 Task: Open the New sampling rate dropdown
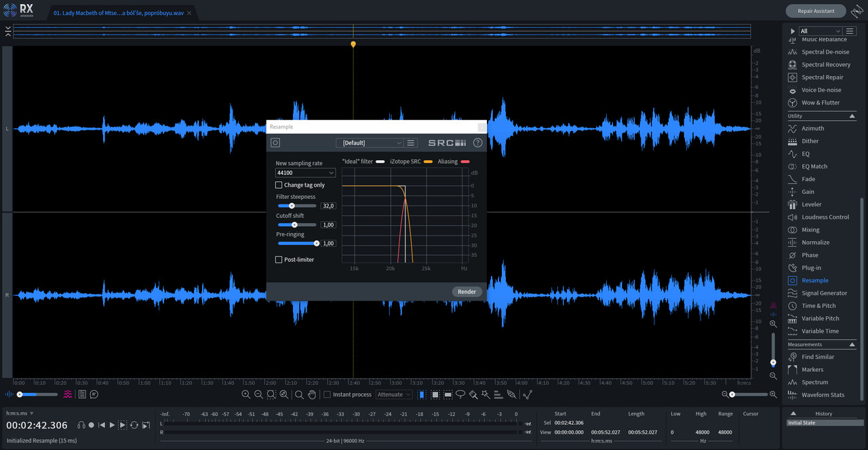click(x=305, y=173)
